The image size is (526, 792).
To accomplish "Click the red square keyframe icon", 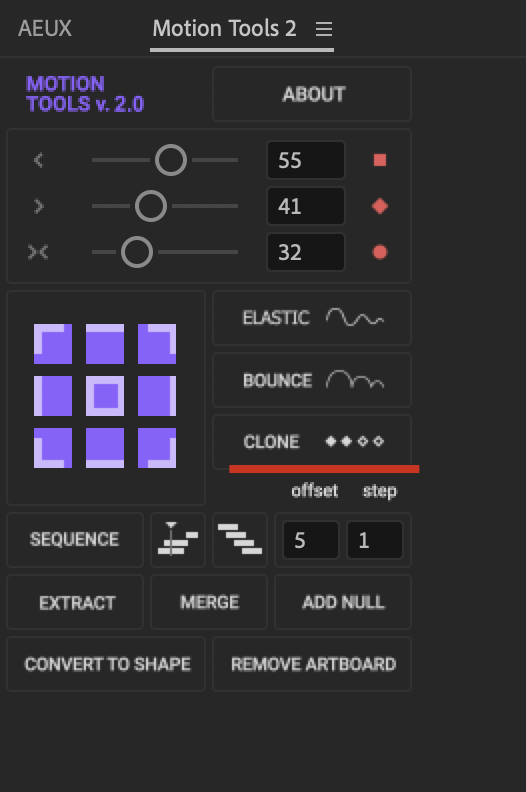I will 380,160.
